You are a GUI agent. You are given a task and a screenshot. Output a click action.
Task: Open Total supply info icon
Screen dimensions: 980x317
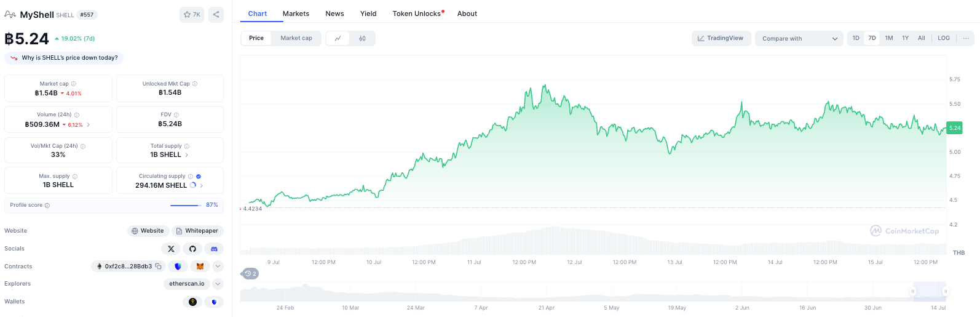click(187, 146)
